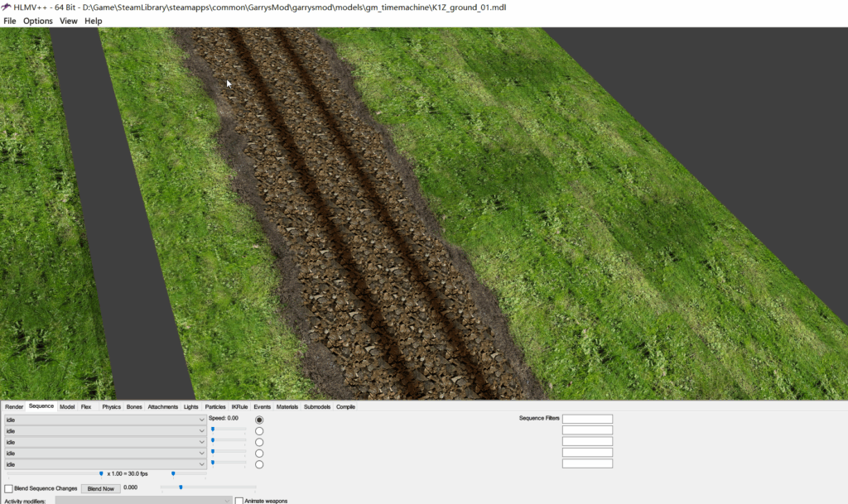Focus the third Sequence Filters field
848x504 pixels.
coord(587,441)
